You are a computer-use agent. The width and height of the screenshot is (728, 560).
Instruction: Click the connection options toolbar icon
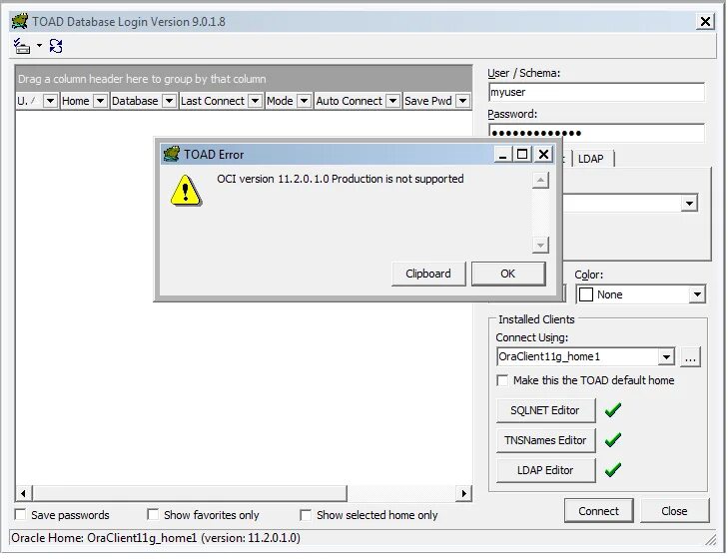21,46
